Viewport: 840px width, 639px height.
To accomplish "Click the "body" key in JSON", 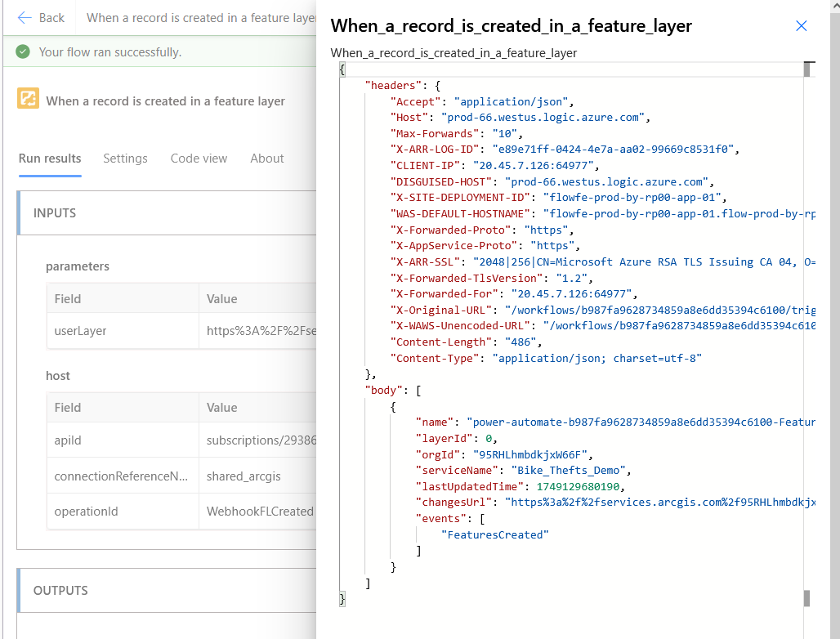I will pyautogui.click(x=383, y=390).
